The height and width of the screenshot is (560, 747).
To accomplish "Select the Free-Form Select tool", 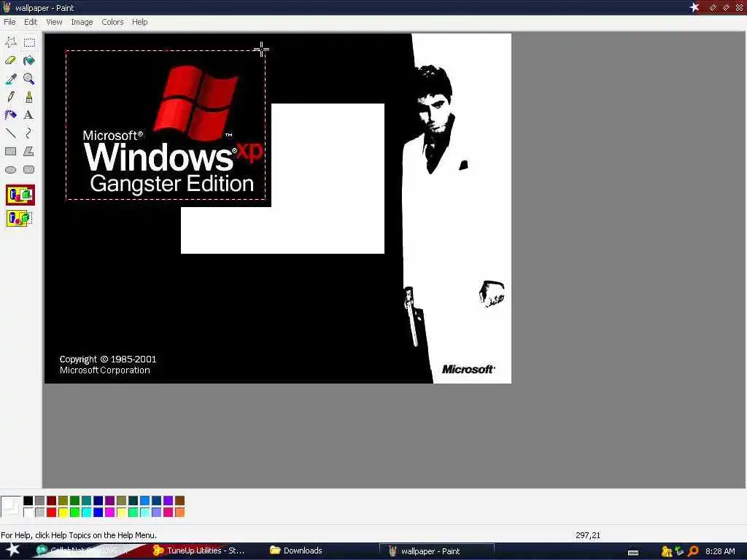I will (10, 42).
